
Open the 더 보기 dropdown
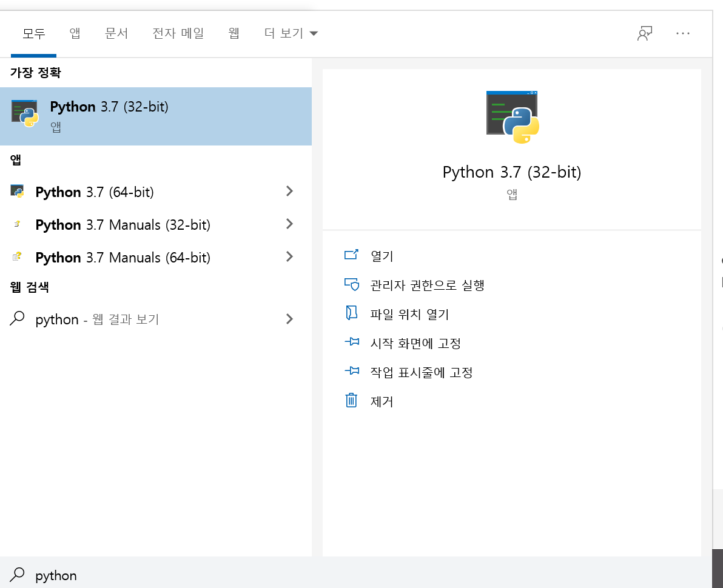(x=291, y=33)
